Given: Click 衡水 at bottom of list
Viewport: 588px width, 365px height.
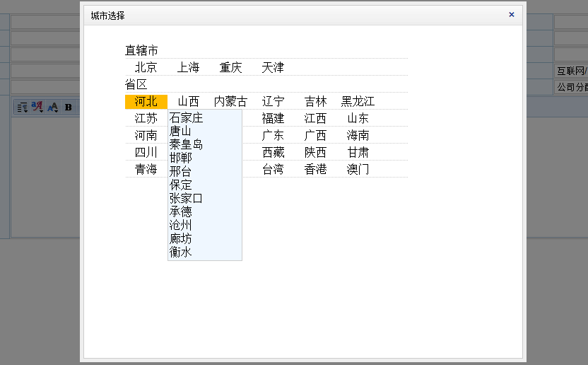Looking at the screenshot, I should (181, 252).
